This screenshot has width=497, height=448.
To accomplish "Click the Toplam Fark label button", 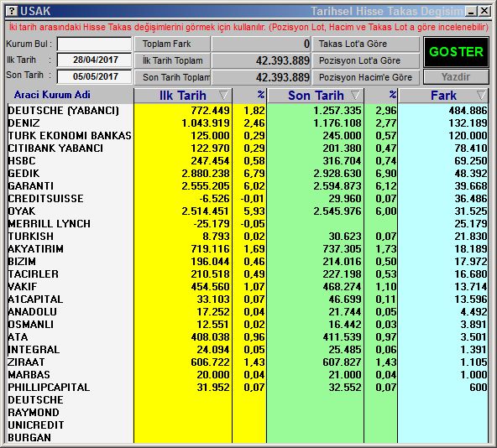I will 172,44.
